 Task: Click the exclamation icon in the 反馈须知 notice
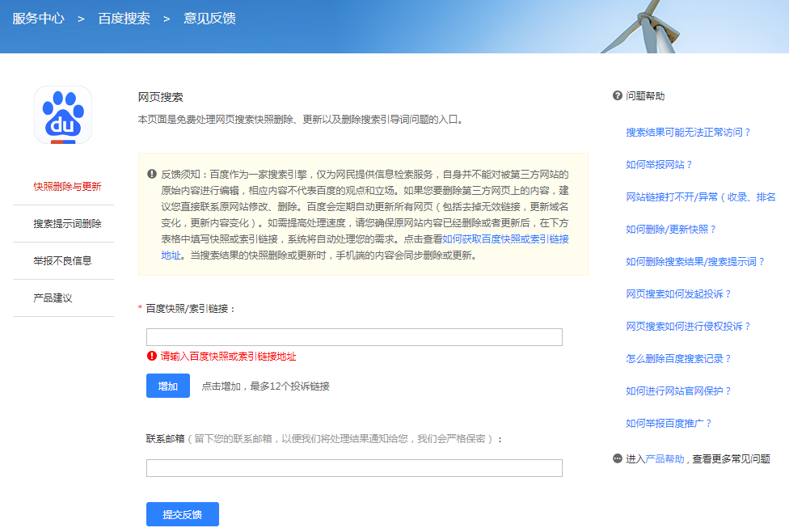pyautogui.click(x=152, y=174)
